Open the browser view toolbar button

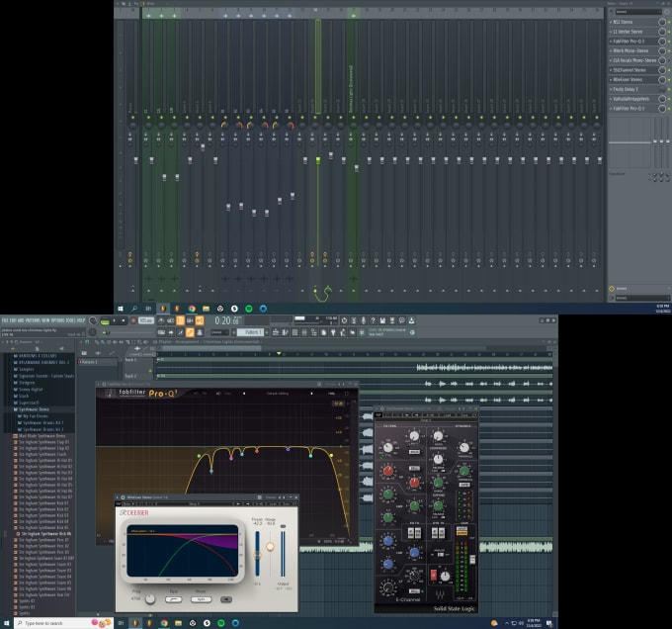[x=314, y=332]
